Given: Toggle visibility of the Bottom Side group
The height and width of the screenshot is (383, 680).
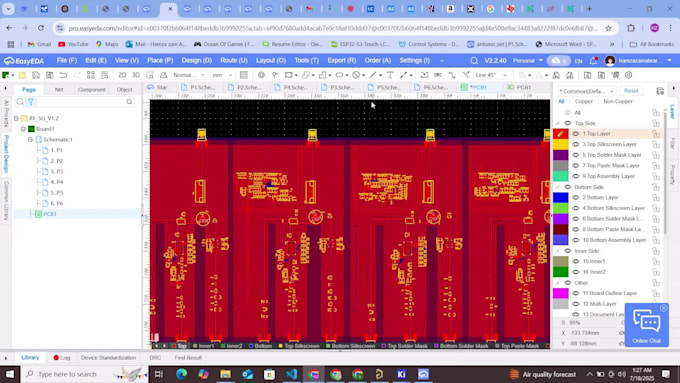Looking at the screenshot, I should pyautogui.click(x=568, y=187).
